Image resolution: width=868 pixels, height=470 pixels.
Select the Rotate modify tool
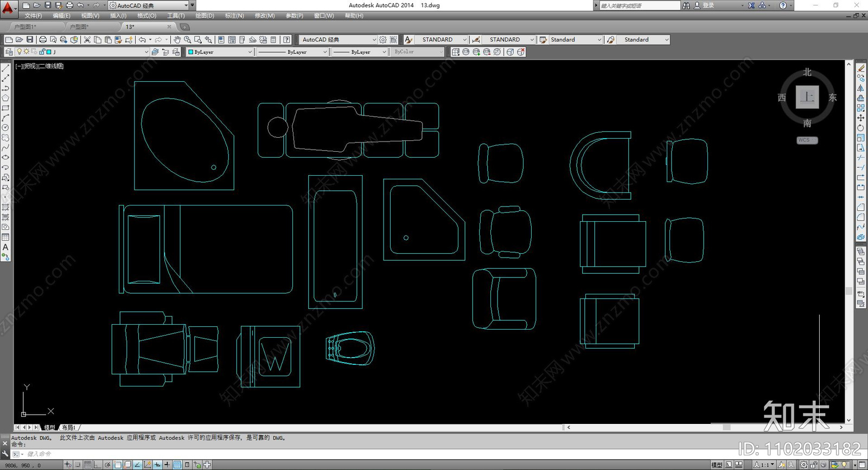pyautogui.click(x=861, y=128)
